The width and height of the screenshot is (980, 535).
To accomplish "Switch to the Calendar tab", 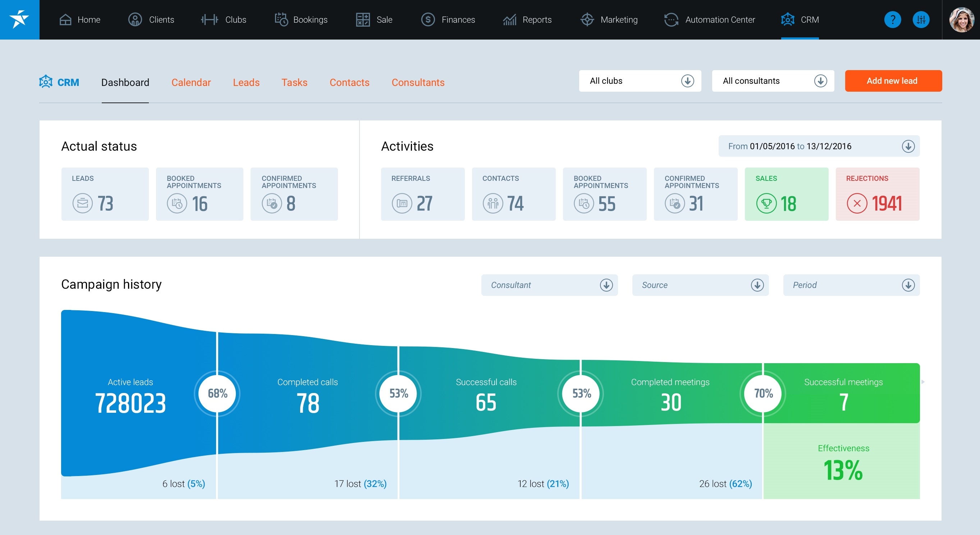I will tap(191, 82).
